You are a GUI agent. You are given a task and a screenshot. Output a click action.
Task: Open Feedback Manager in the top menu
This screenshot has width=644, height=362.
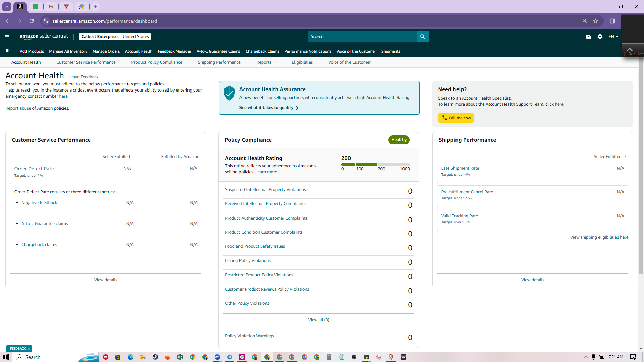click(174, 51)
